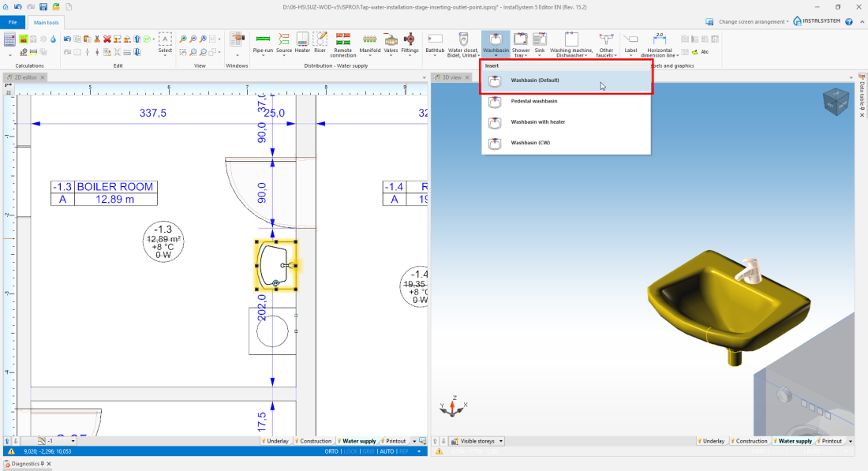The height and width of the screenshot is (471, 868).
Task: Toggle AUTO mode in status bar
Action: (387, 451)
